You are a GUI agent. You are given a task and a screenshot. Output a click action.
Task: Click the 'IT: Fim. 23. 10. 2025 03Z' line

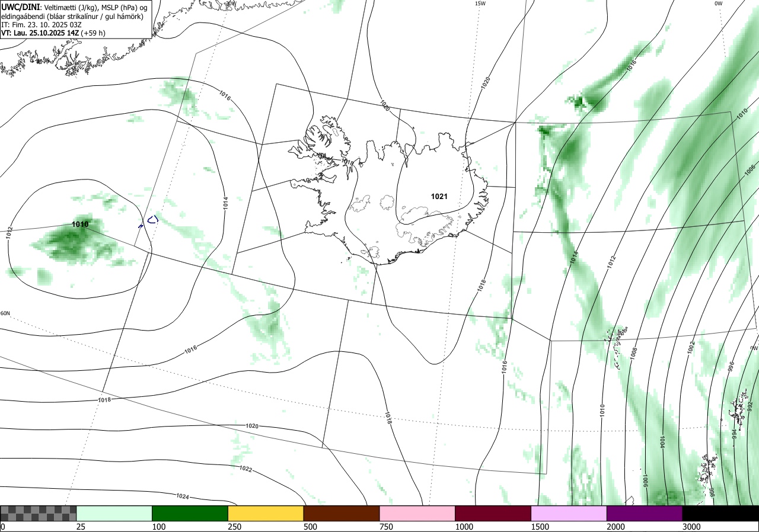40,25
